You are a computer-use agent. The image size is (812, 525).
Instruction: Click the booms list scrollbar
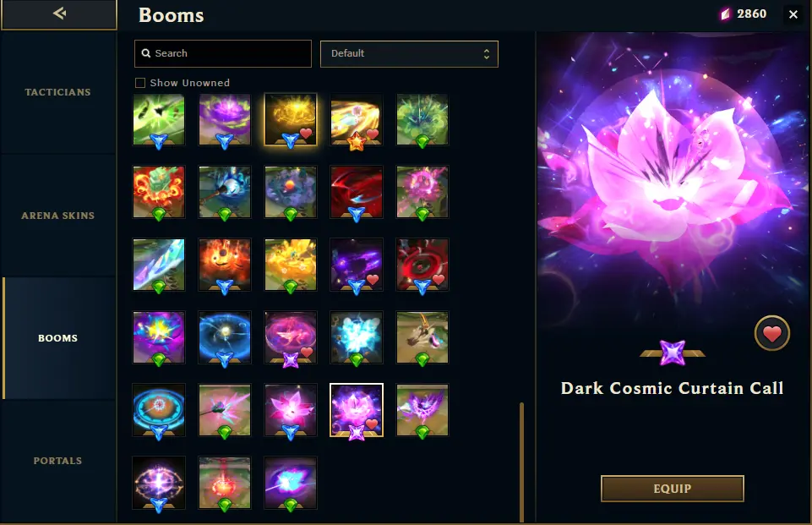click(x=521, y=462)
